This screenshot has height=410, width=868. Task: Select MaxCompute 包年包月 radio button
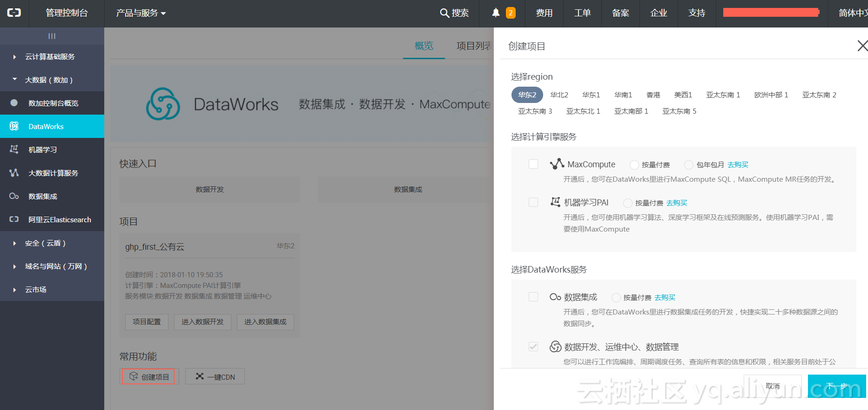[x=689, y=164]
